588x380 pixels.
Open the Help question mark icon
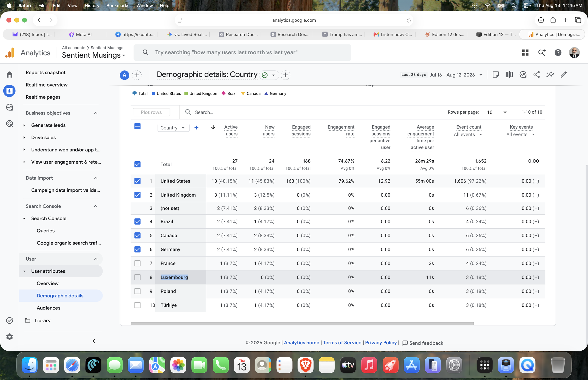pos(558,52)
